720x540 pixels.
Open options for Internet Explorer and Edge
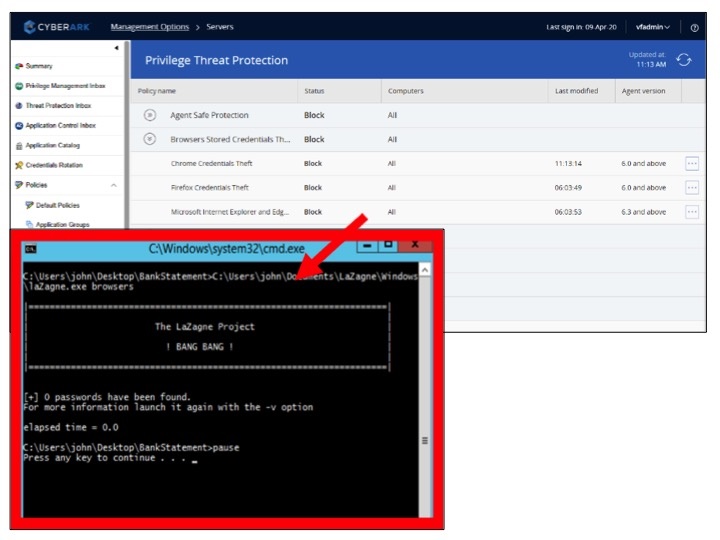692,212
